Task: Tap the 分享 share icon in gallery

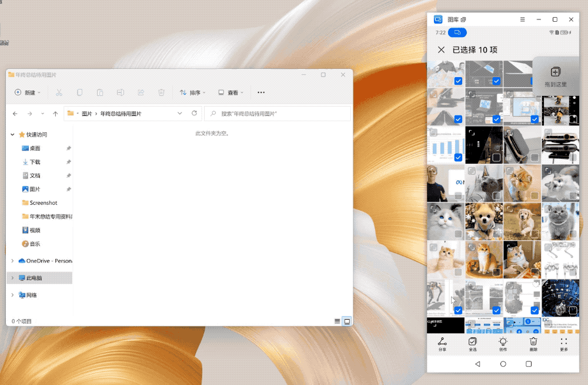Action: pyautogui.click(x=442, y=344)
